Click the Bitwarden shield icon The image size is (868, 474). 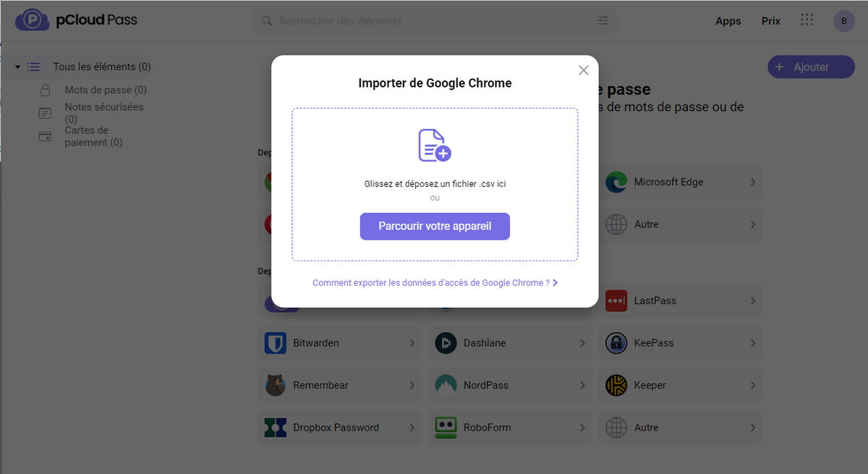tap(275, 343)
